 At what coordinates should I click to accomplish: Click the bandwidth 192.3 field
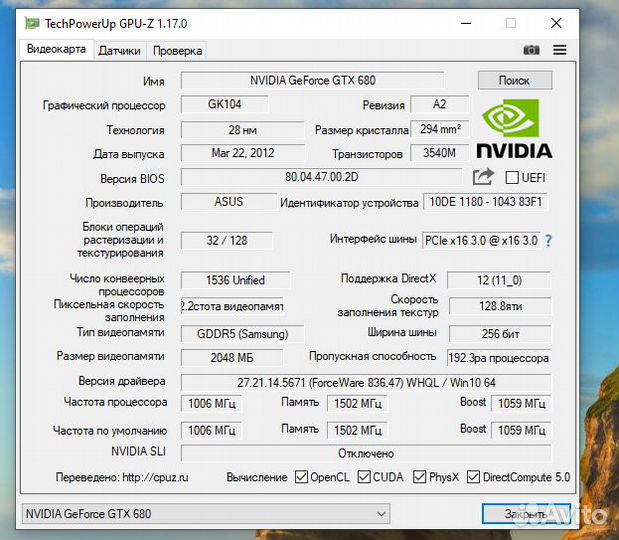pyautogui.click(x=499, y=358)
